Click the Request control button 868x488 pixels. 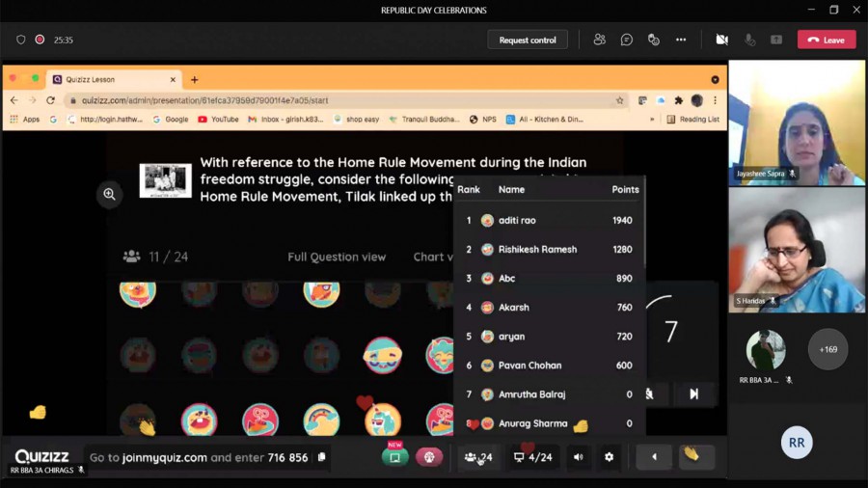point(528,40)
